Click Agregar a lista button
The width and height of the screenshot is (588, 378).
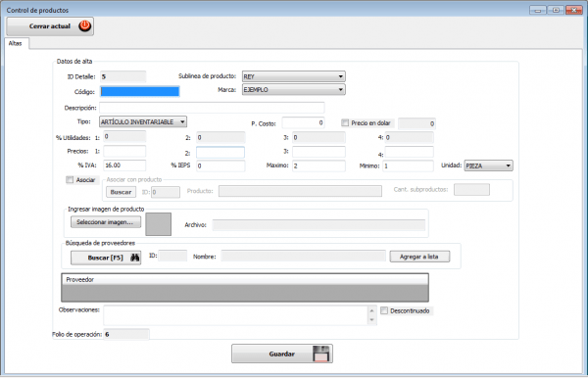coord(419,257)
